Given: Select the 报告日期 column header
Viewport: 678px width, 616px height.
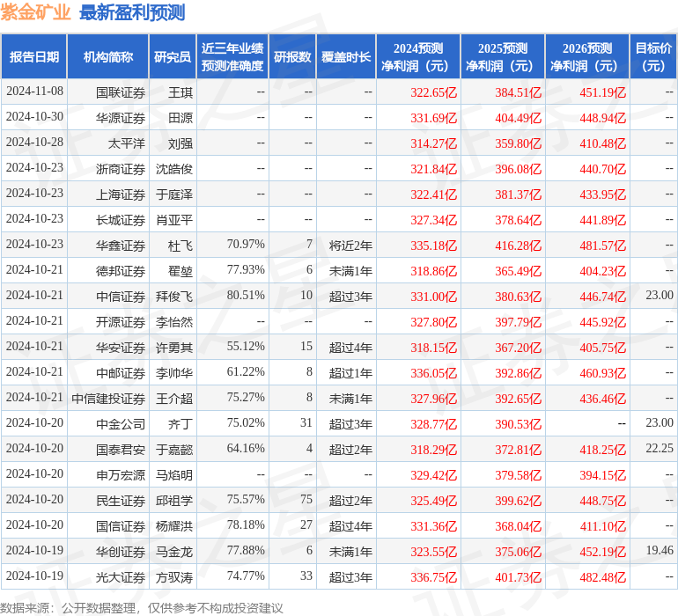Looking at the screenshot, I should (34, 56).
